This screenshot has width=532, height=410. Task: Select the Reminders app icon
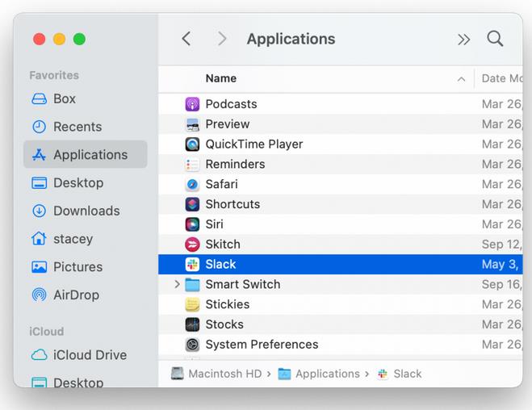click(192, 164)
